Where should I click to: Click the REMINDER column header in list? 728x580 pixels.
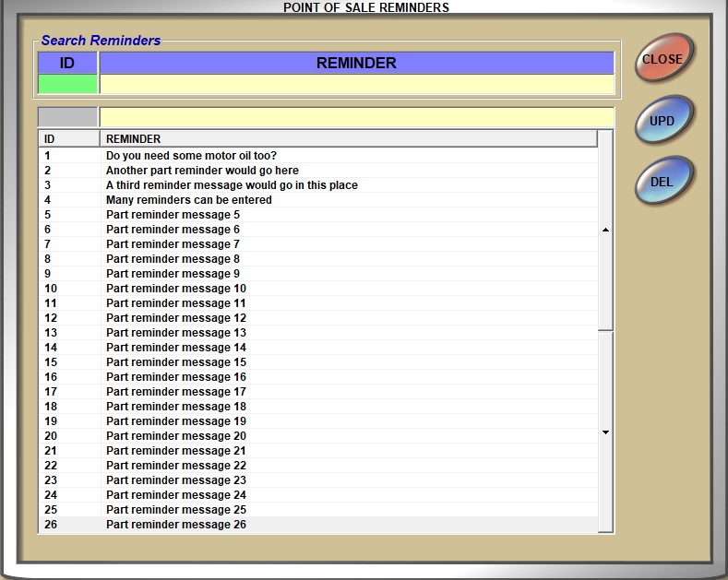[x=348, y=139]
